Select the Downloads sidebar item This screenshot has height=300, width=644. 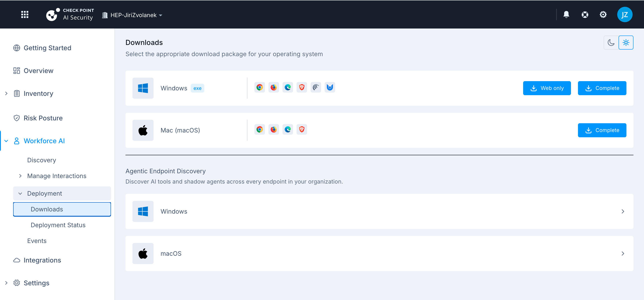tap(62, 209)
